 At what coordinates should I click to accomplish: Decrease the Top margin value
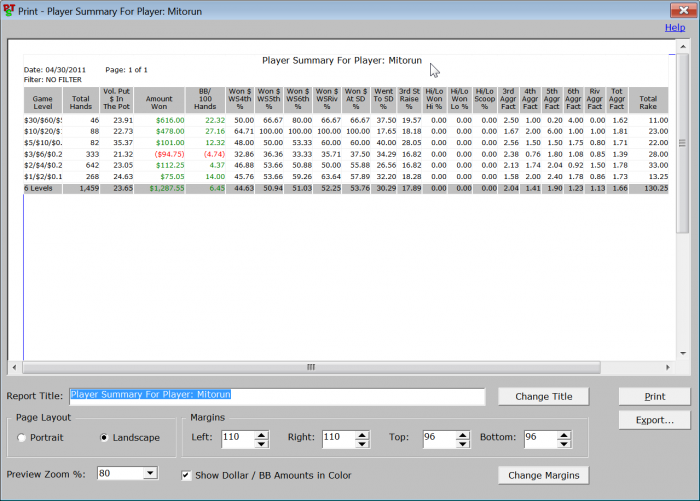[464, 442]
